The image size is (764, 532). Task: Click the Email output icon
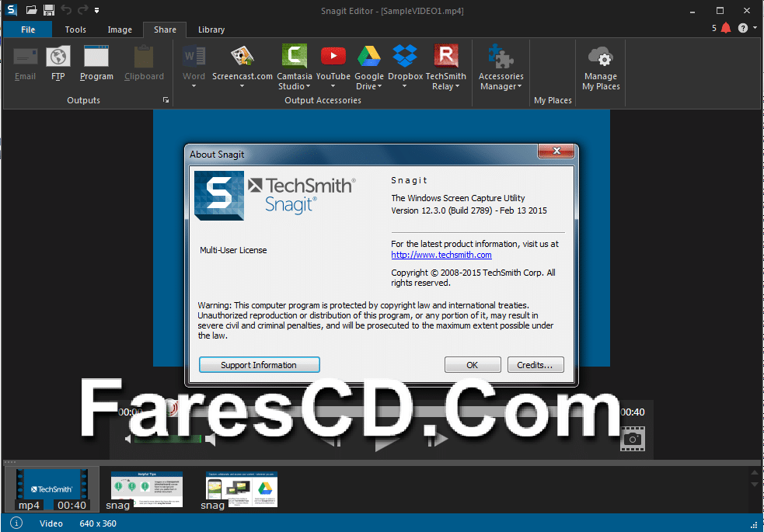tap(26, 57)
